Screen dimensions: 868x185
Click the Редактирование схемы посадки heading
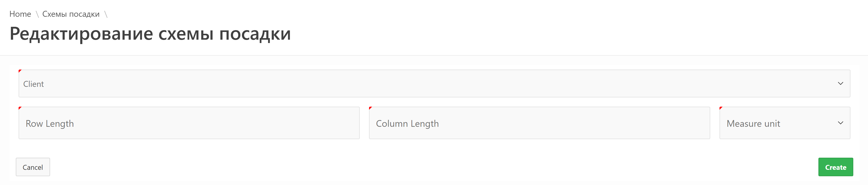pyautogui.click(x=150, y=34)
